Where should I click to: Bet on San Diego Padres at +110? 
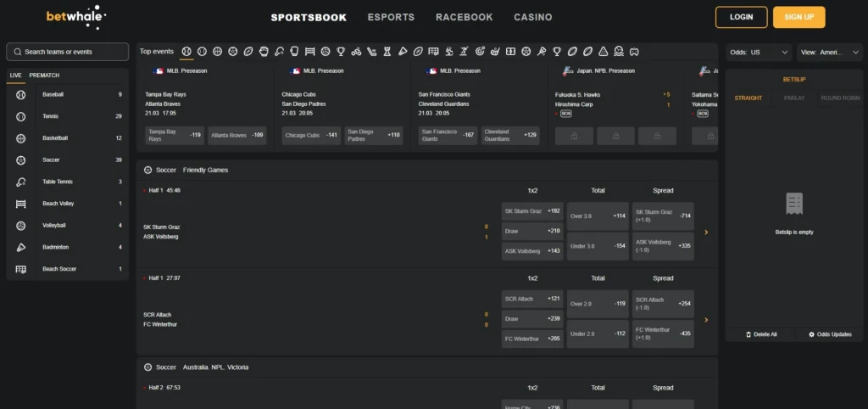(x=374, y=135)
